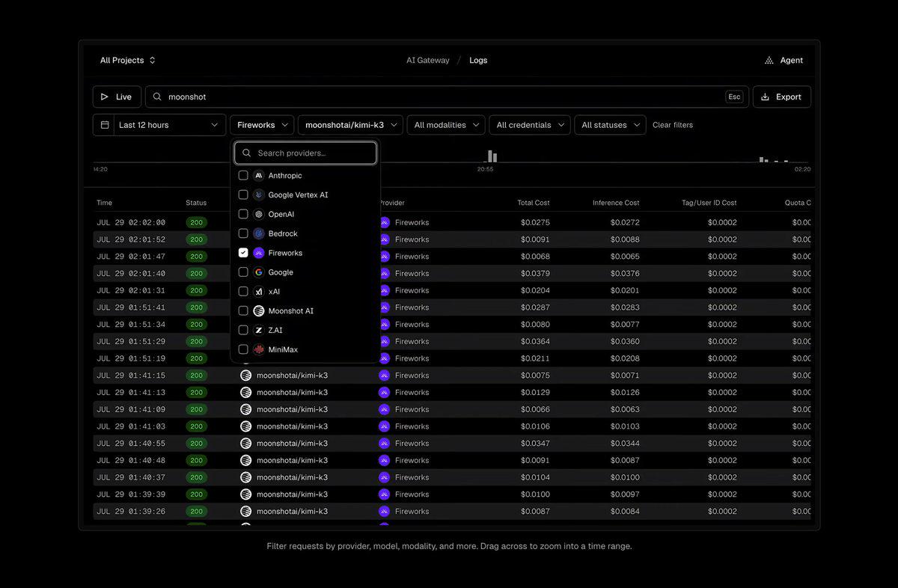Viewport: 898px width, 588px height.
Task: Sort by the Total Cost column header
Action: pyautogui.click(x=534, y=203)
